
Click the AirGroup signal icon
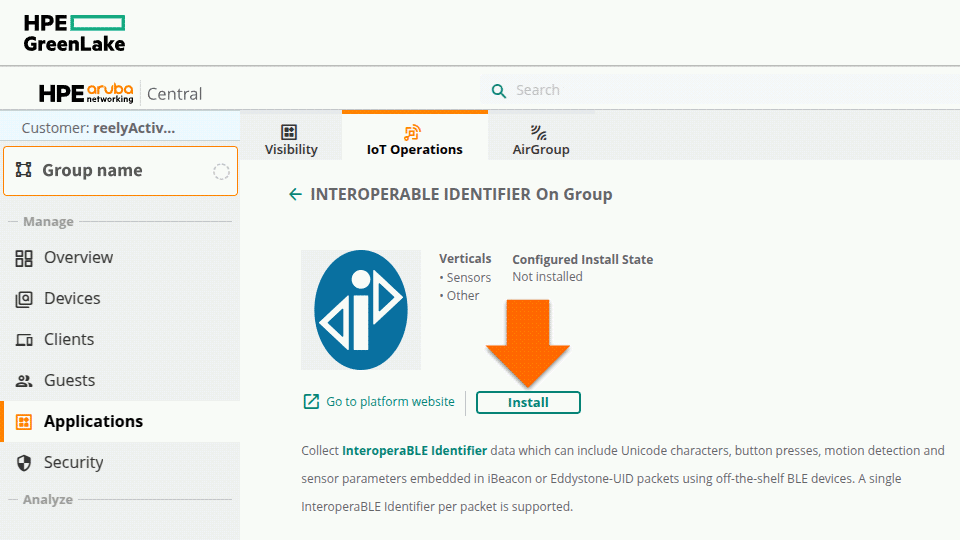pyautogui.click(x=538, y=132)
